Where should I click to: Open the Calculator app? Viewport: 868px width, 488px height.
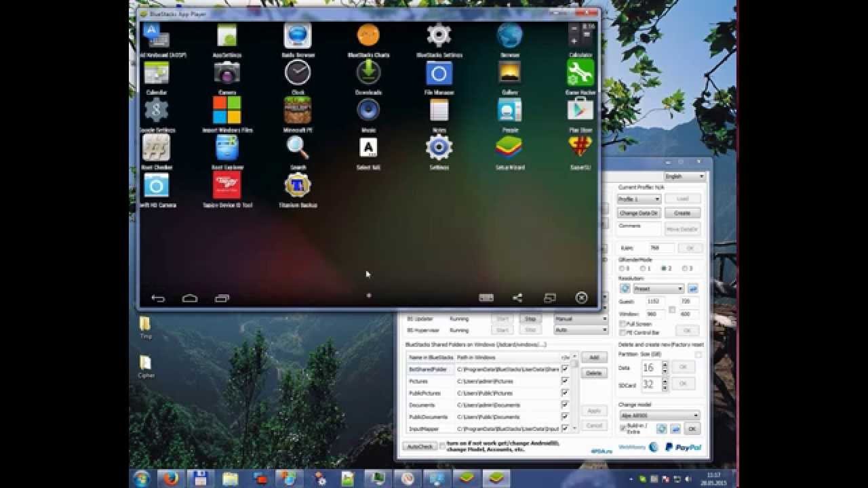tap(581, 35)
